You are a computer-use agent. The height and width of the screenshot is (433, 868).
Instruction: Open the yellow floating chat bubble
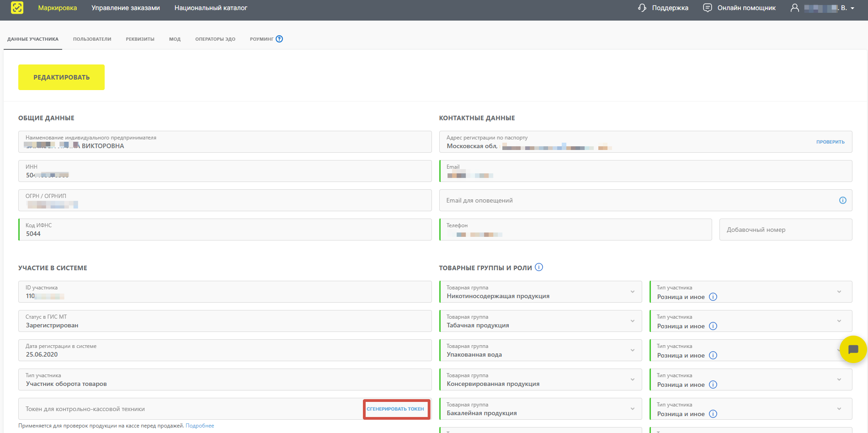pyautogui.click(x=853, y=349)
